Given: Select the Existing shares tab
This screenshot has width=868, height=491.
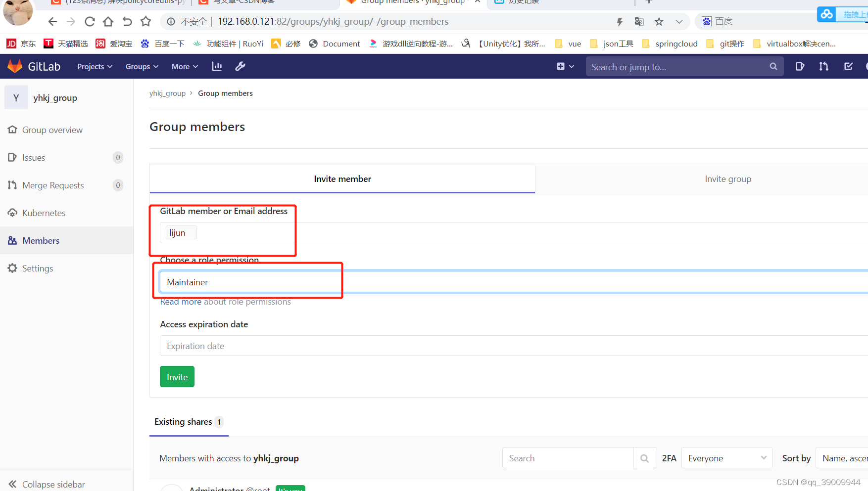Looking at the screenshot, I should click(189, 422).
